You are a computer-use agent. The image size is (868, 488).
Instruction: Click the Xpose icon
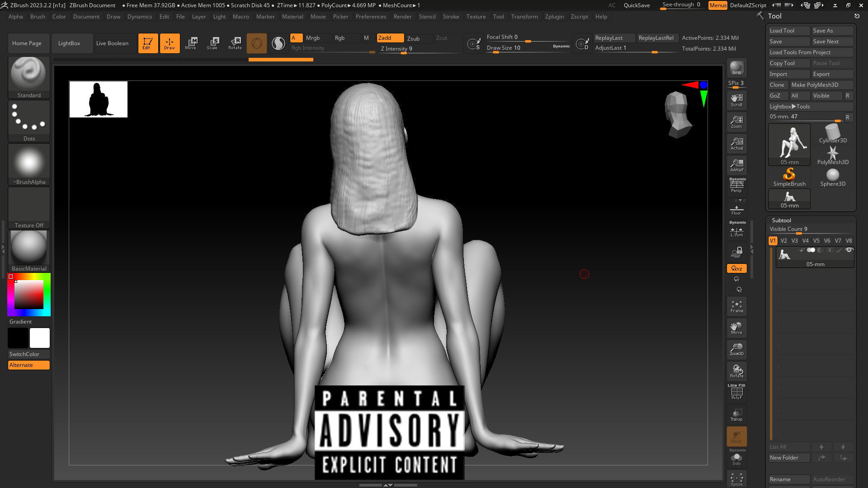coord(736,479)
